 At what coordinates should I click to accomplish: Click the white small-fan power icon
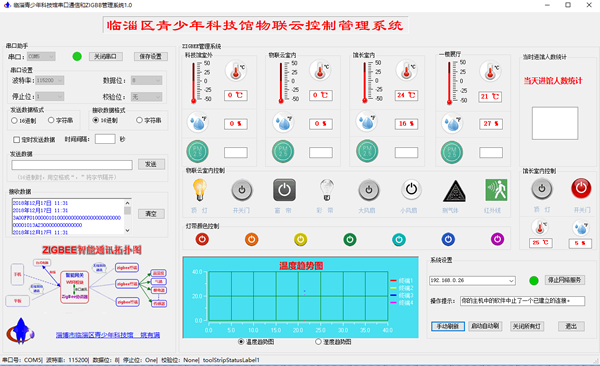[411, 189]
